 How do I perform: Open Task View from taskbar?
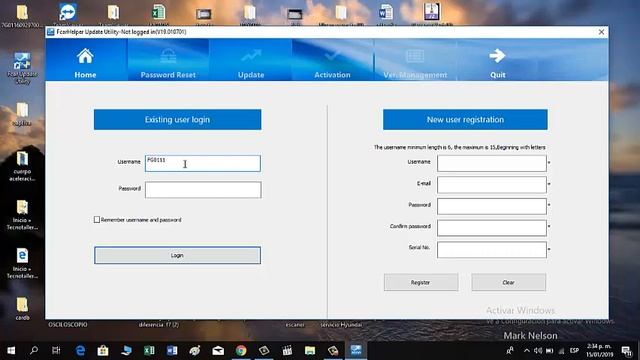(x=56, y=350)
